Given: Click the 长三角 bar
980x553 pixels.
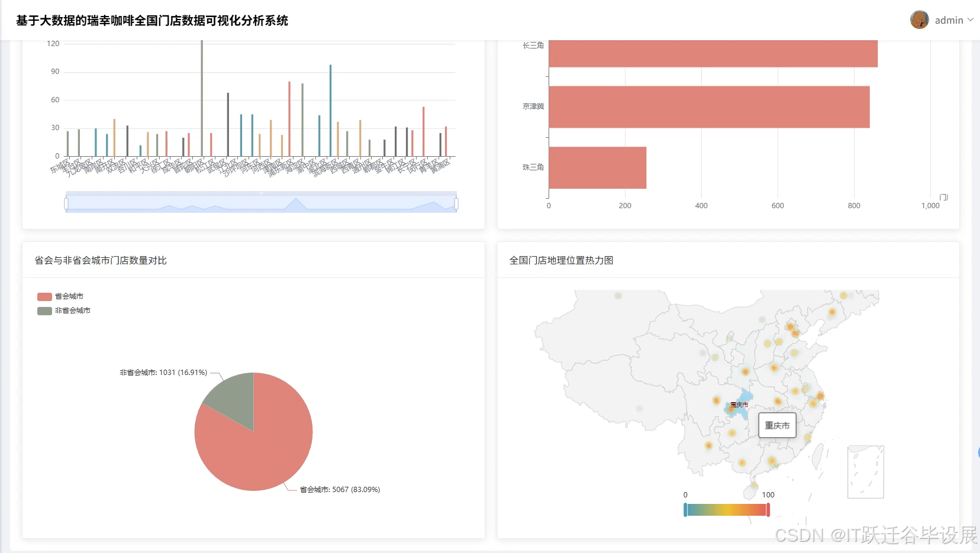Looking at the screenshot, I should coord(713,53).
